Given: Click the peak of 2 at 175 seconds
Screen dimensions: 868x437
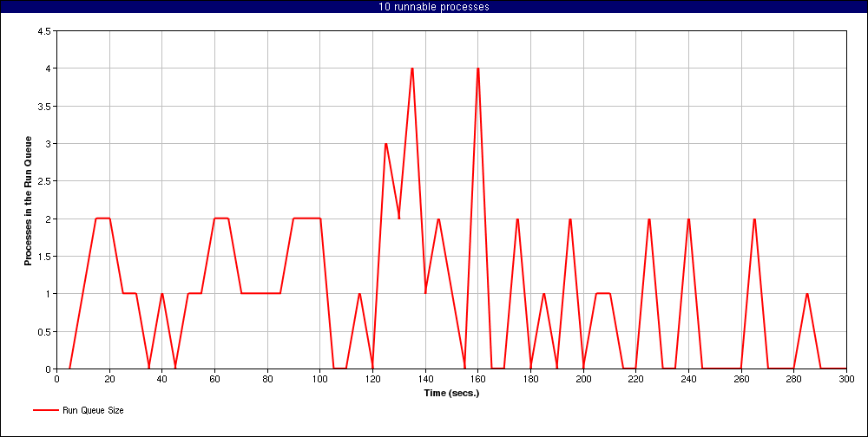Looking at the screenshot, I should coord(517,218).
